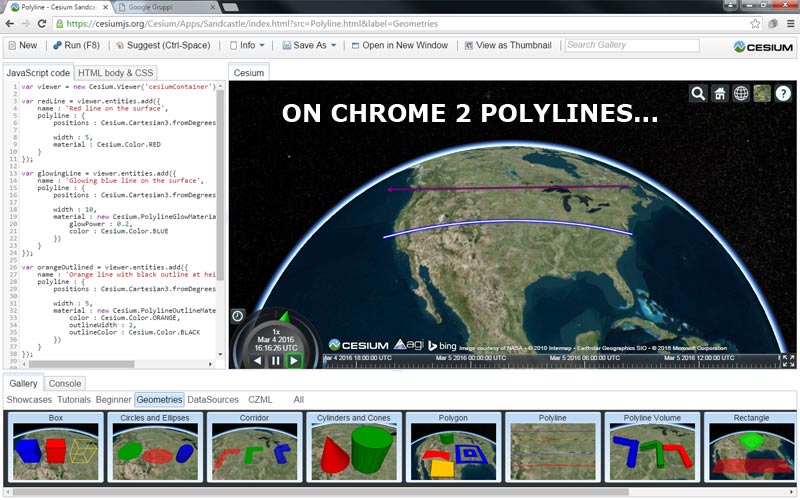
Task: Click View as Thumbnail
Action: (x=508, y=45)
